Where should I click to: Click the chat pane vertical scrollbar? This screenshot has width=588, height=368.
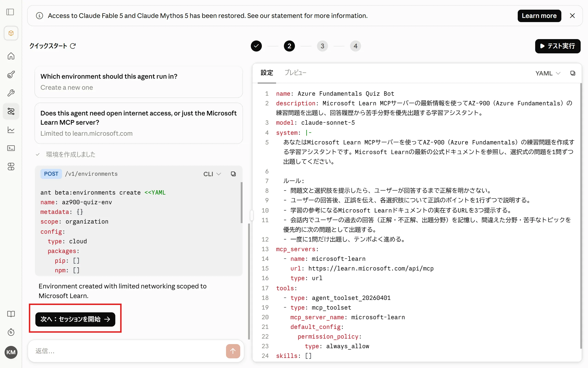coord(249,281)
